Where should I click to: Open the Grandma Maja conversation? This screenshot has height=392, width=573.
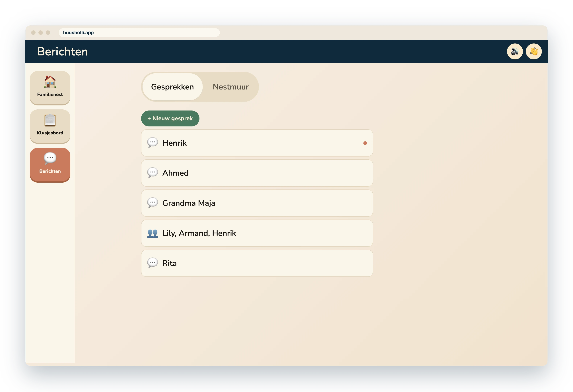point(257,203)
